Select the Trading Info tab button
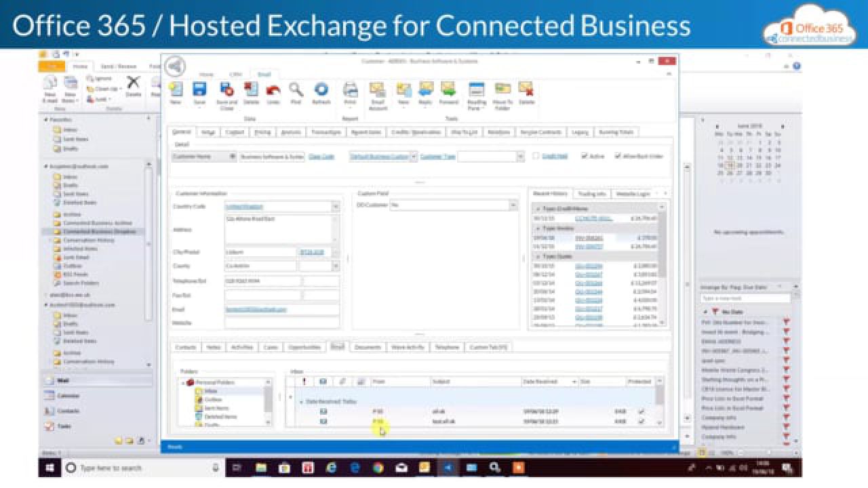The height and width of the screenshot is (488, 868). [x=592, y=192]
